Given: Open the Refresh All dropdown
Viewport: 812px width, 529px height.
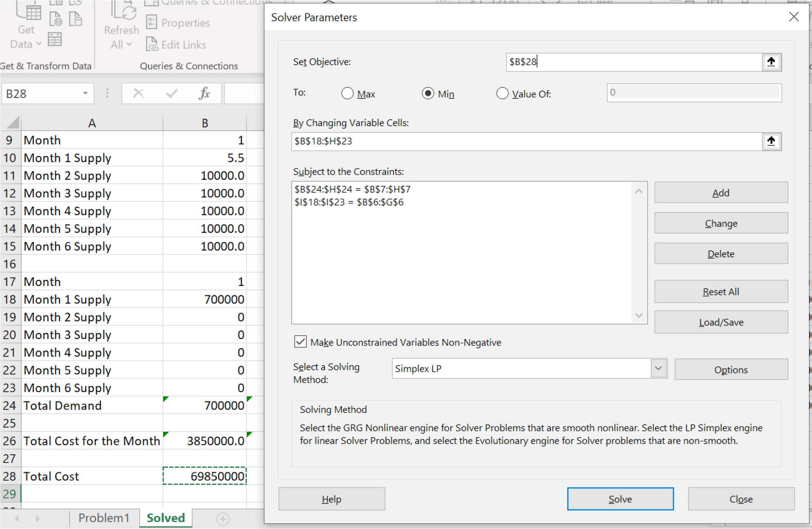Looking at the screenshot, I should (x=128, y=45).
